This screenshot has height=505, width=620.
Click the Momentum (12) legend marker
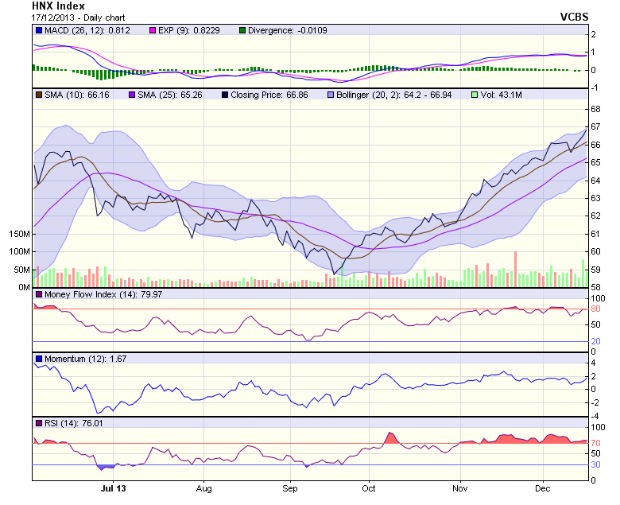pyautogui.click(x=38, y=358)
